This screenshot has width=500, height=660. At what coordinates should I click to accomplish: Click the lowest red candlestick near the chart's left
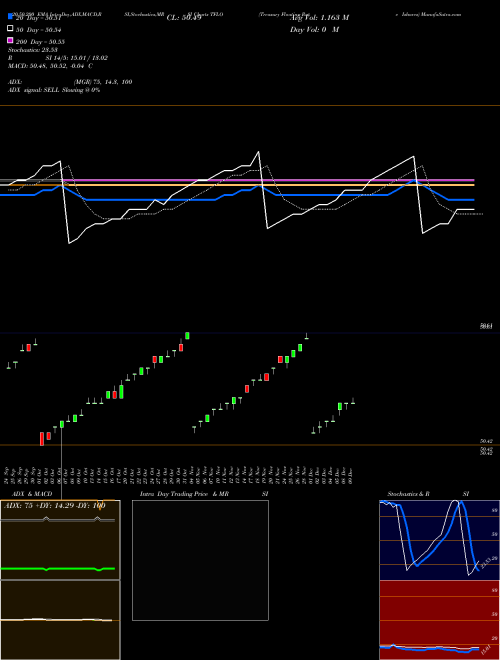pos(42,438)
